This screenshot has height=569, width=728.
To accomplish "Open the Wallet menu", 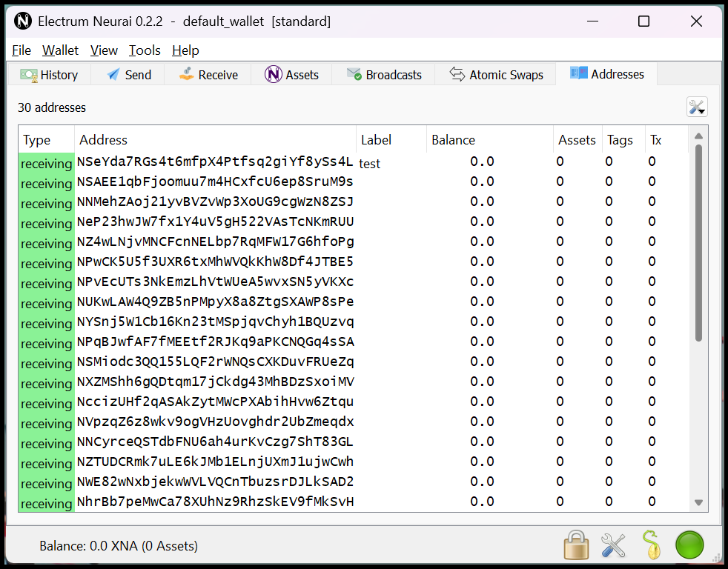I will [59, 50].
